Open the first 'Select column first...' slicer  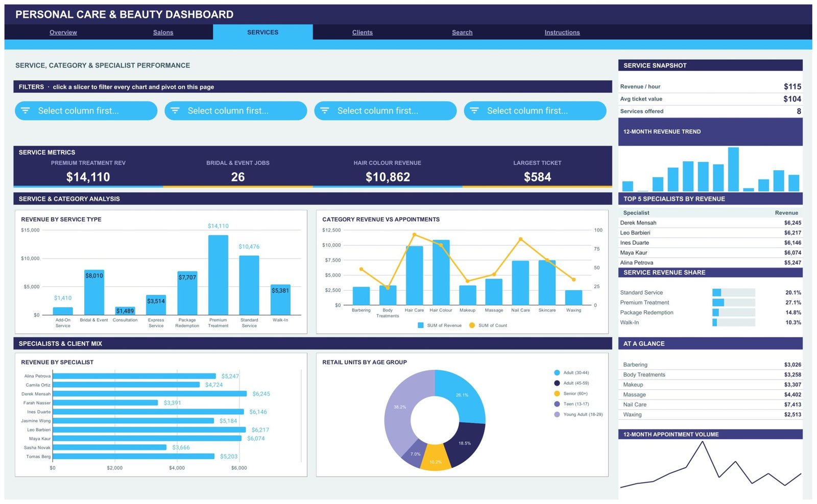tap(86, 111)
